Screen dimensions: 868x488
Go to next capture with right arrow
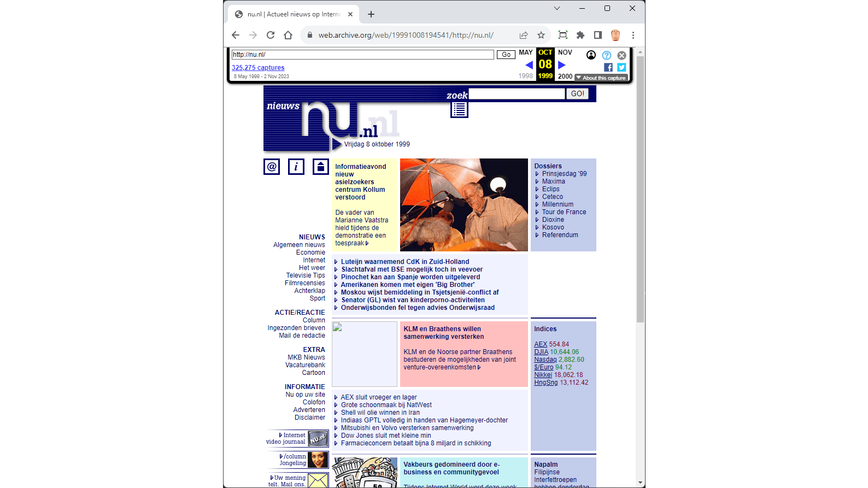(x=561, y=64)
